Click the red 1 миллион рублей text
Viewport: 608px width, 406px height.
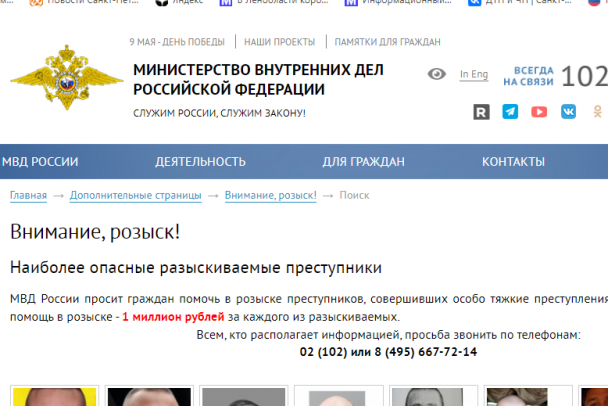(x=173, y=317)
